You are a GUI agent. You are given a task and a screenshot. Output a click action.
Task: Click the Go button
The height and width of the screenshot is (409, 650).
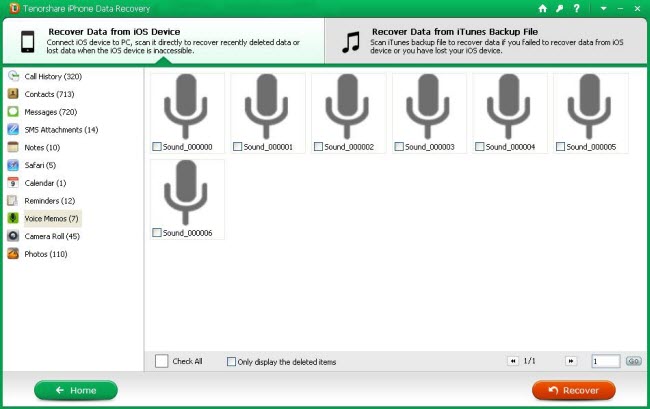click(x=633, y=361)
